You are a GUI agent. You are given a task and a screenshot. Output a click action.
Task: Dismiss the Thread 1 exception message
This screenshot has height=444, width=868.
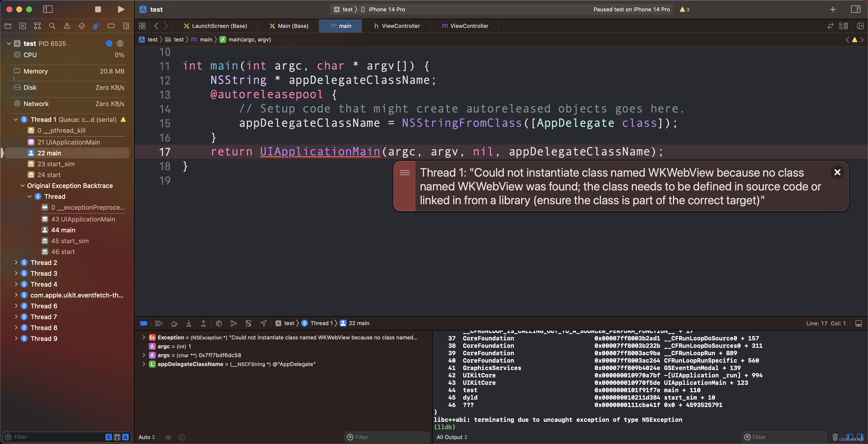tap(837, 172)
